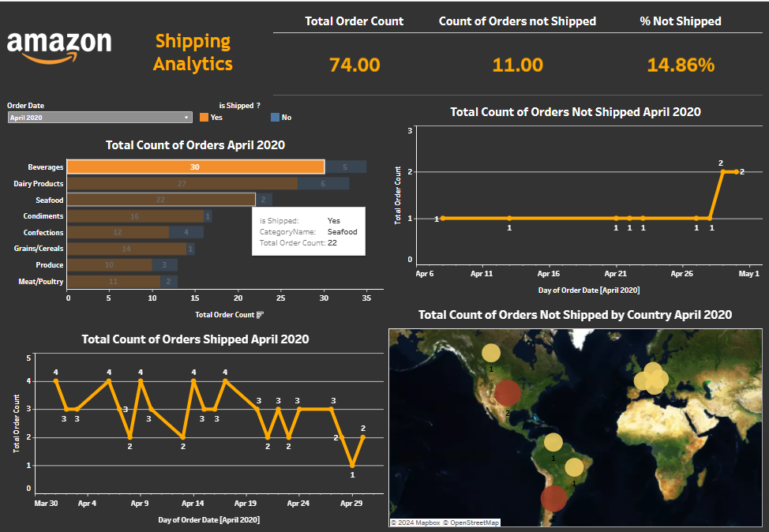Image resolution: width=769 pixels, height=532 pixels.
Task: Click the Total Order Count: 22 tooltip line
Action: pos(298,242)
